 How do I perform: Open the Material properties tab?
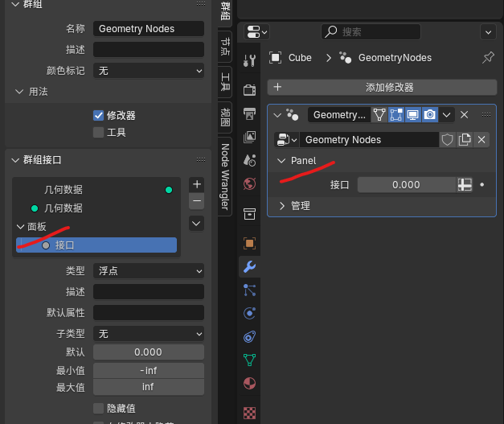[x=249, y=383]
